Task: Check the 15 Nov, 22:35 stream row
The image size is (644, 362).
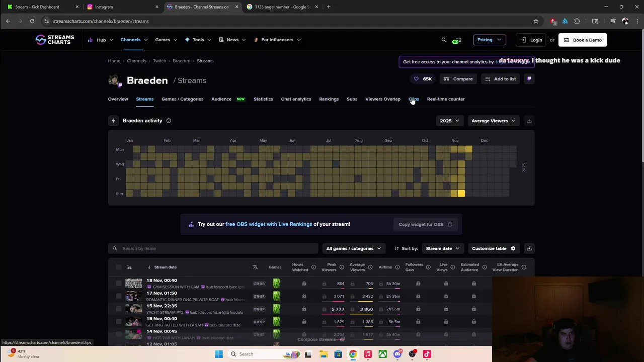Action: [x=119, y=309]
